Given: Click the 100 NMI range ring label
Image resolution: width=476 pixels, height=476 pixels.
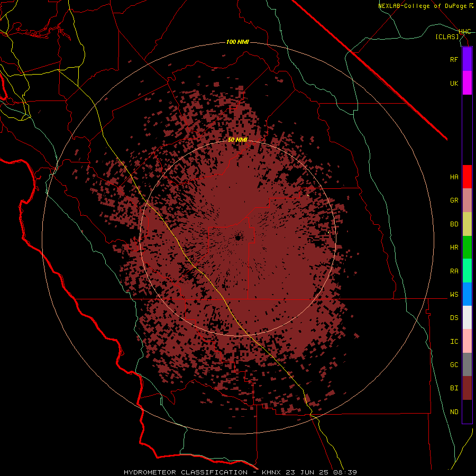Looking at the screenshot, I should [237, 42].
